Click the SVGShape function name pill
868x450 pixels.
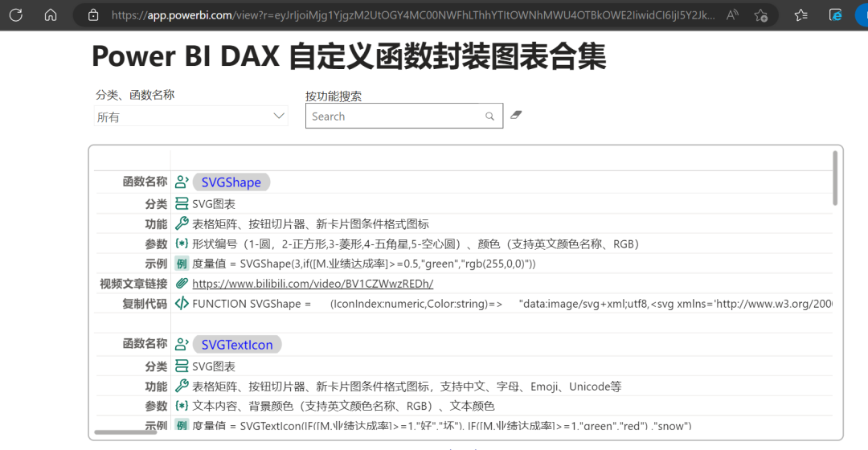pos(231,182)
